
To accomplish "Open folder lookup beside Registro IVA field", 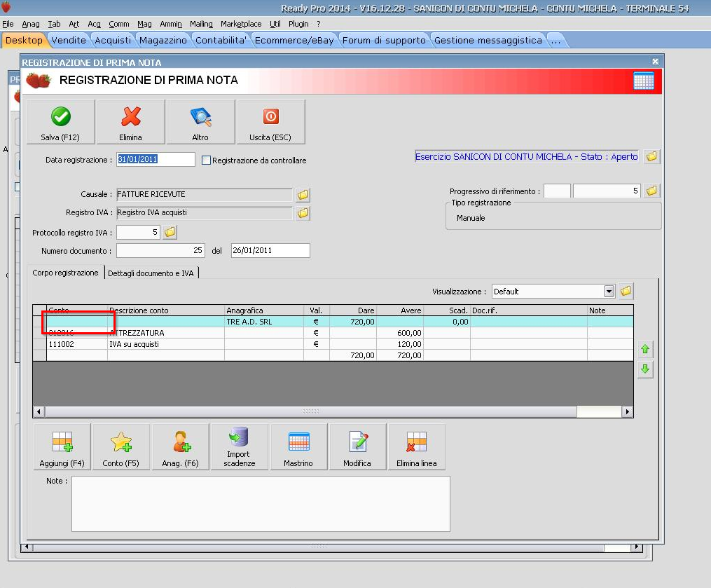I will pyautogui.click(x=303, y=213).
